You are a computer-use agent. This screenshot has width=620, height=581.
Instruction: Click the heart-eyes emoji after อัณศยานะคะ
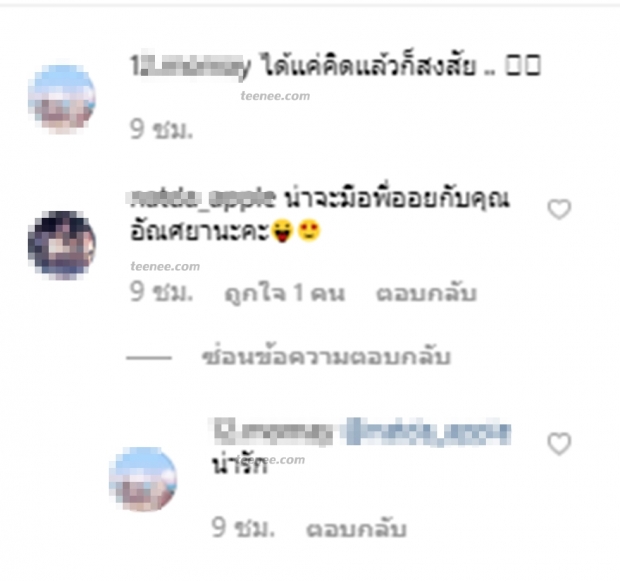(x=309, y=231)
